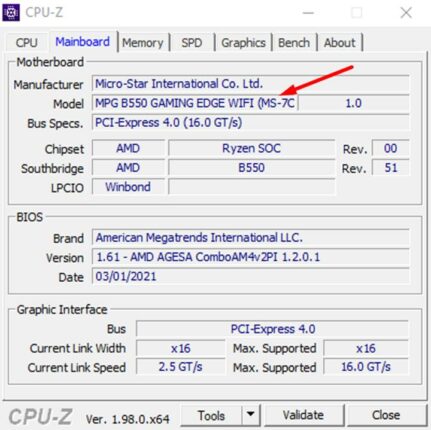Screen dimensions: 431x430
Task: Click the model revision 1.0 field
Action: tap(354, 103)
